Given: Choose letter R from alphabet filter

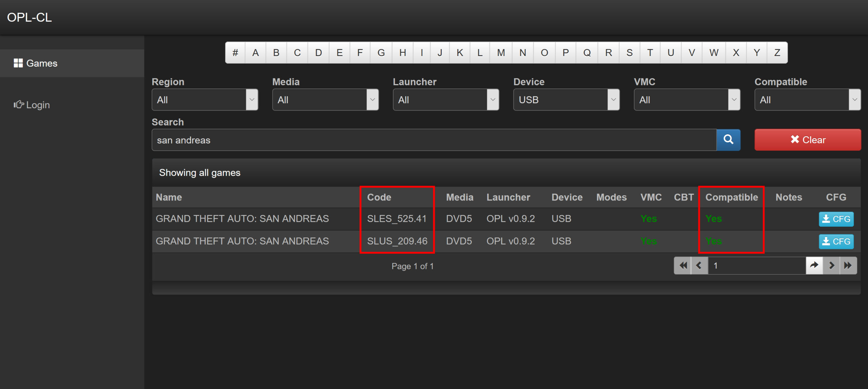Looking at the screenshot, I should tap(609, 53).
